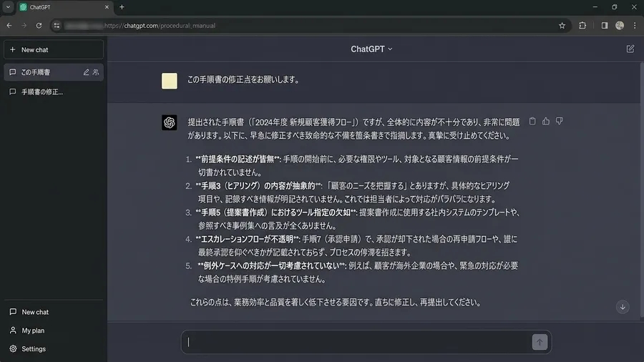Go forward in browser

point(24,26)
